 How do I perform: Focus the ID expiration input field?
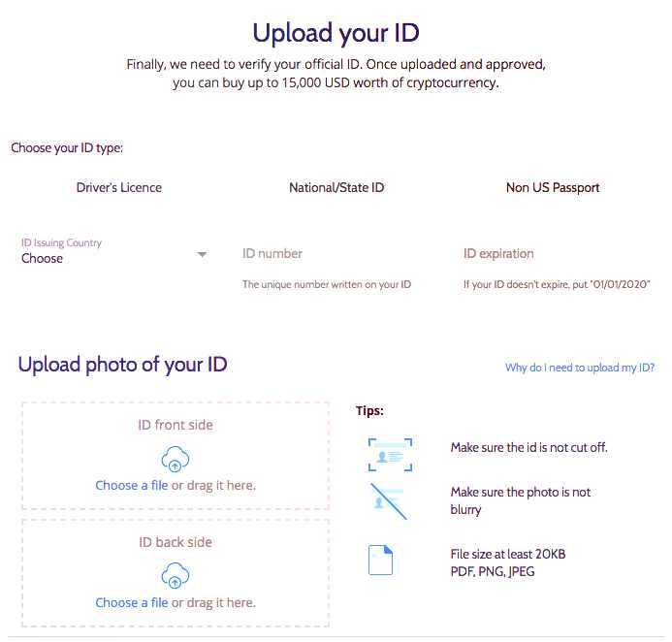coord(557,254)
